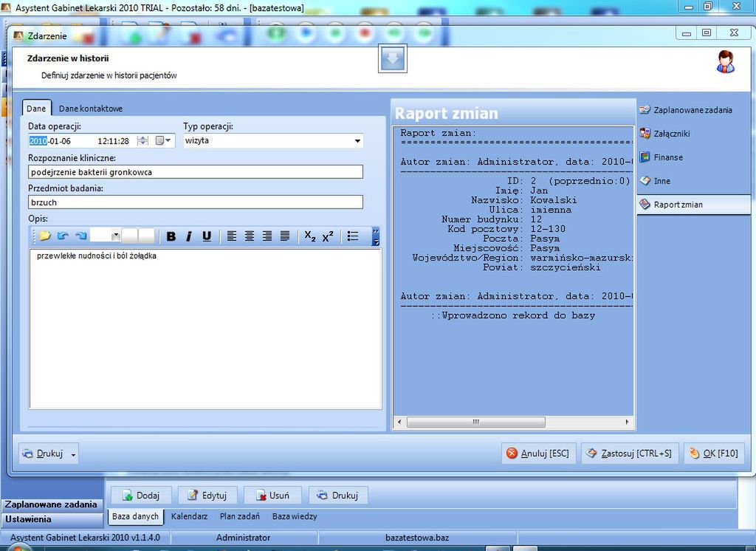Open the Typ operacji dropdown
Screen dimensions: 756x551
tap(357, 141)
